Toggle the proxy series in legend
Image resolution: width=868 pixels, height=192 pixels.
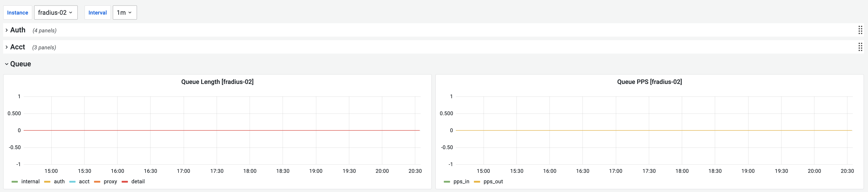[110, 182]
